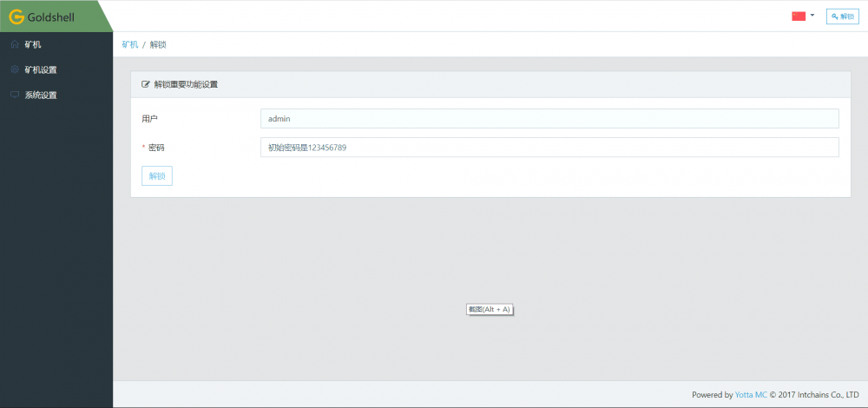Focus the 用户 field containing admin
868x408 pixels.
coord(549,118)
